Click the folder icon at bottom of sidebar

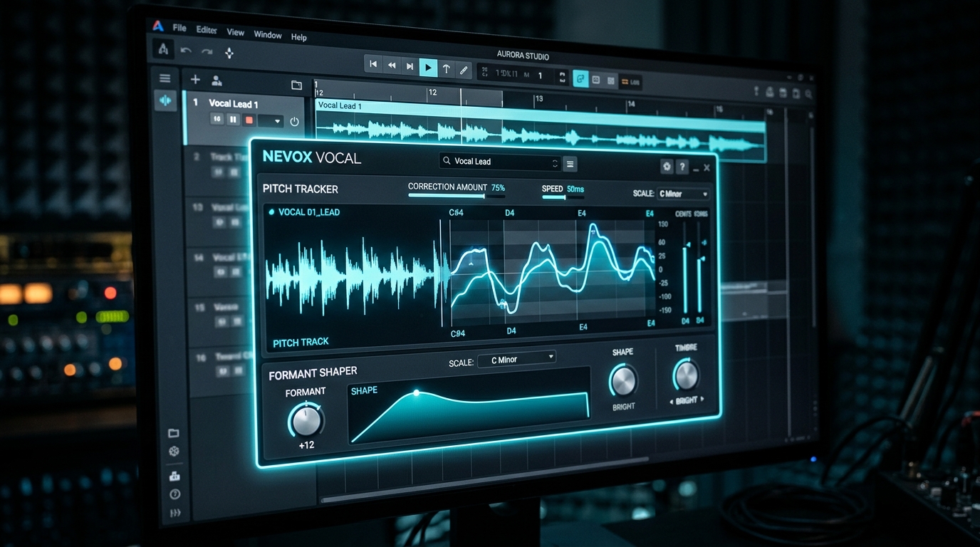pos(173,433)
